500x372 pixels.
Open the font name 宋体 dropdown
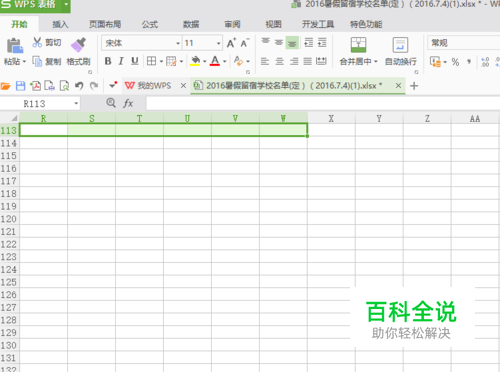(x=178, y=43)
